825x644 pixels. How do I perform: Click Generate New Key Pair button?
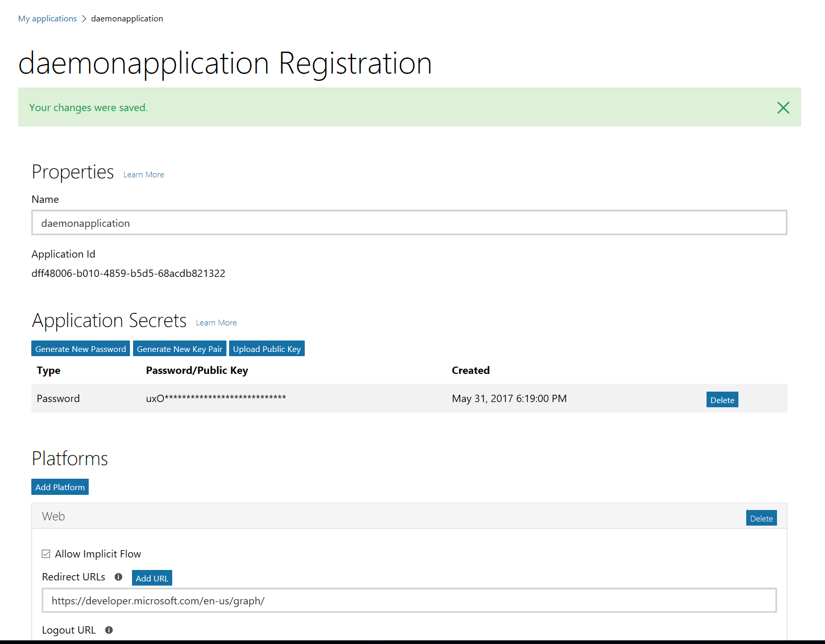[180, 349]
